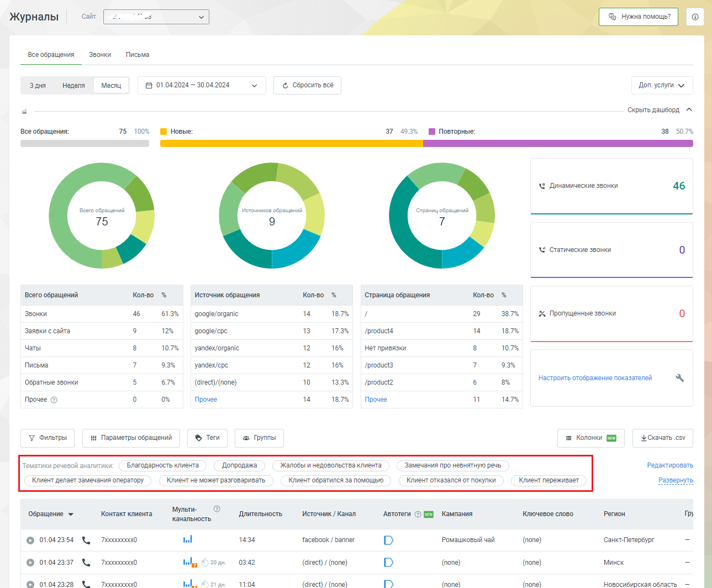712x588 pixels.
Task: Toggle the Клиент делает замечания оператору tag
Action: click(x=88, y=481)
